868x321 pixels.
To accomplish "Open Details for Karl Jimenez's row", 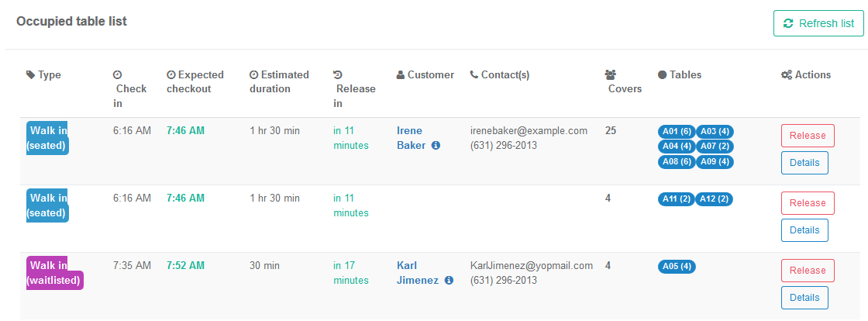I will pos(804,298).
